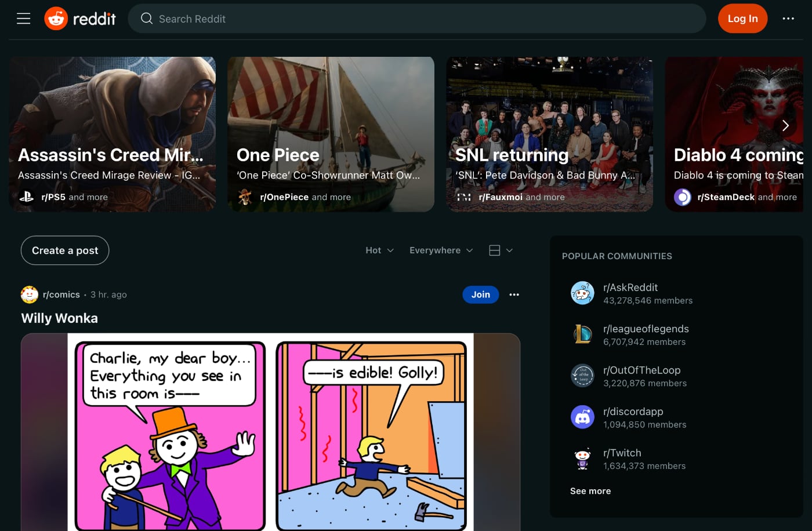The width and height of the screenshot is (812, 531).
Task: Click the r/Twitch community icon
Action: pos(582,459)
